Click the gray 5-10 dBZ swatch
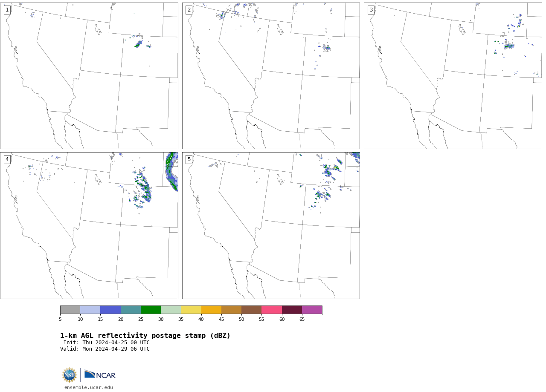Viewport: 546px width, 392px height. click(70, 310)
